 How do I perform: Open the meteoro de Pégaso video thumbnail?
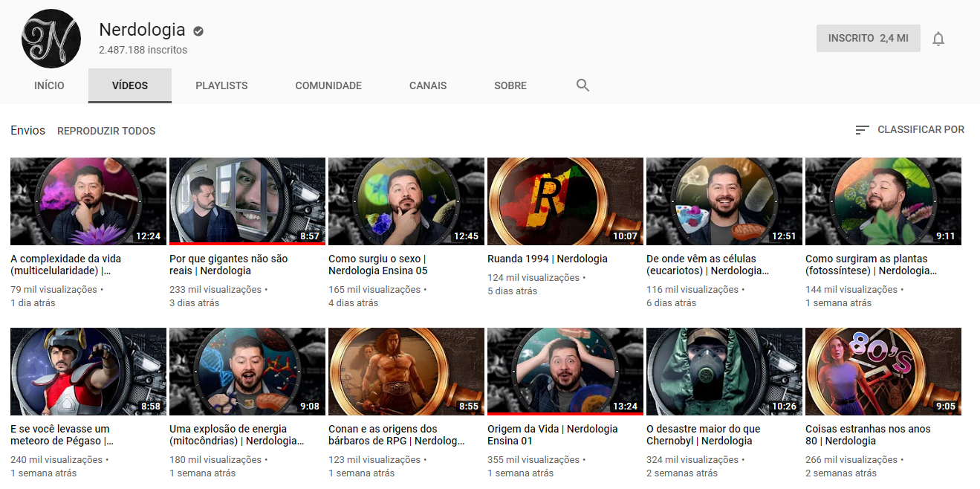(88, 372)
